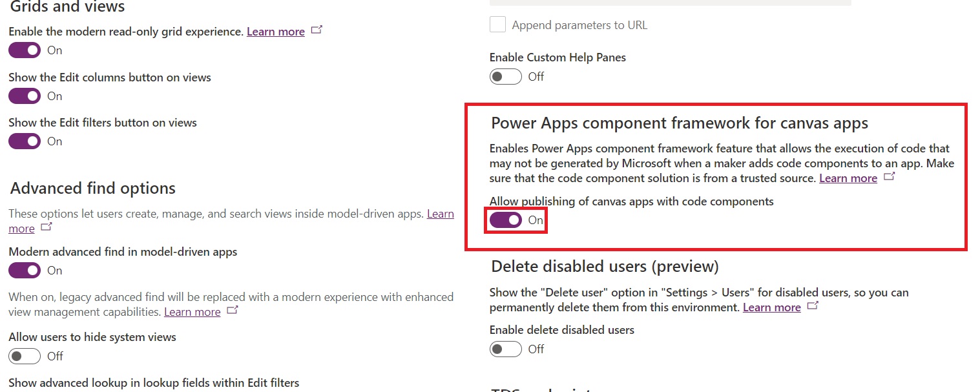Click the gray input field above Append parameters
980x392 pixels.
(670, 3)
